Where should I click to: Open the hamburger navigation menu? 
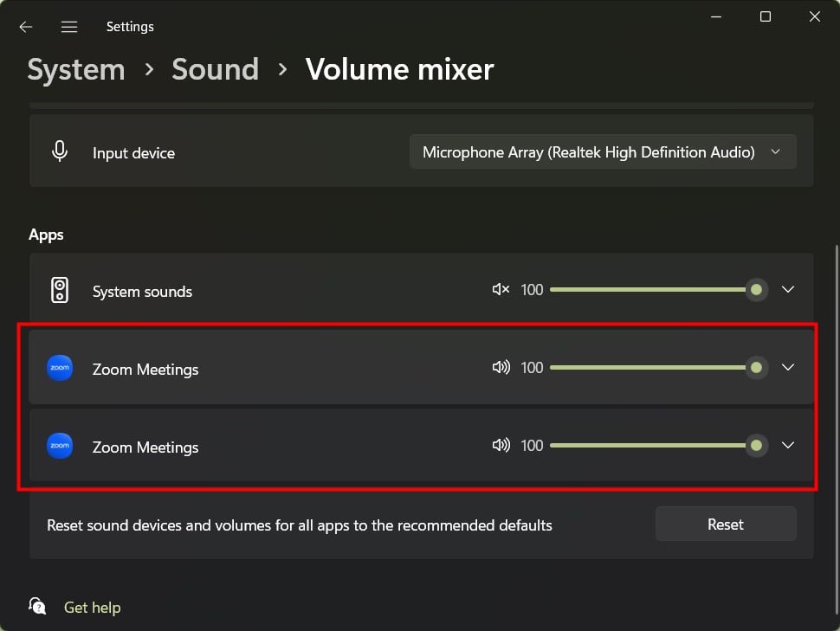(69, 27)
